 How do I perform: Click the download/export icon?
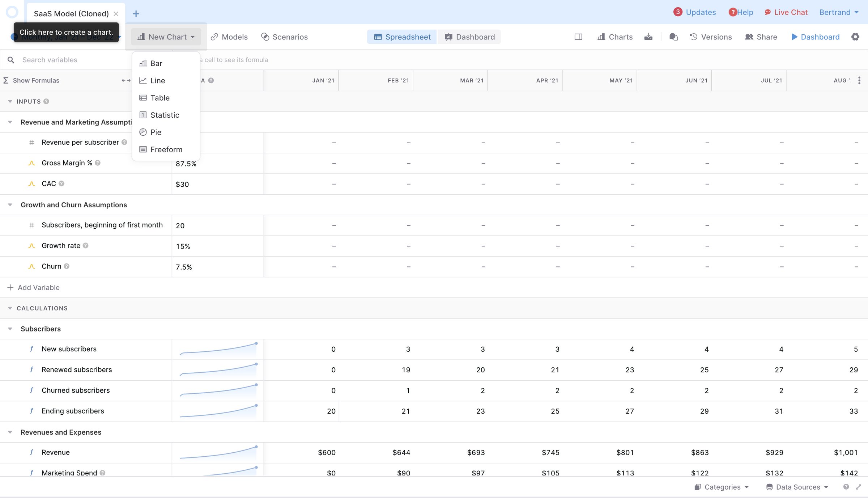648,37
